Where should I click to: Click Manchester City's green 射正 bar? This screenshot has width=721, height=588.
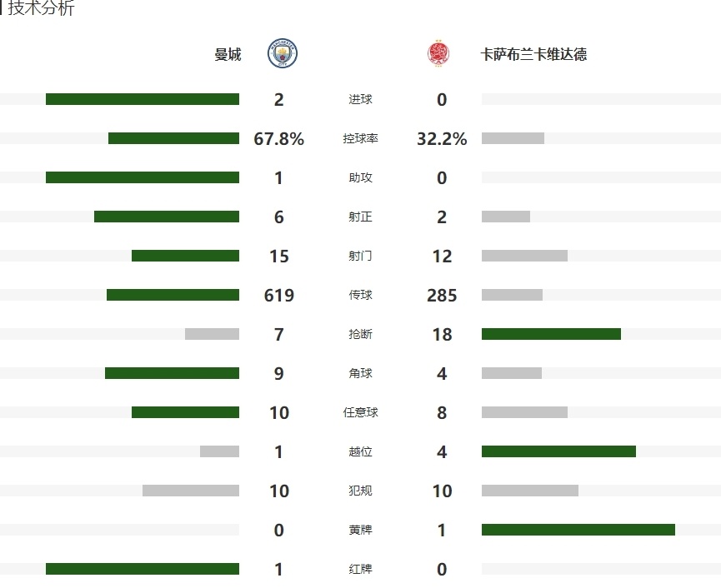[x=167, y=217]
